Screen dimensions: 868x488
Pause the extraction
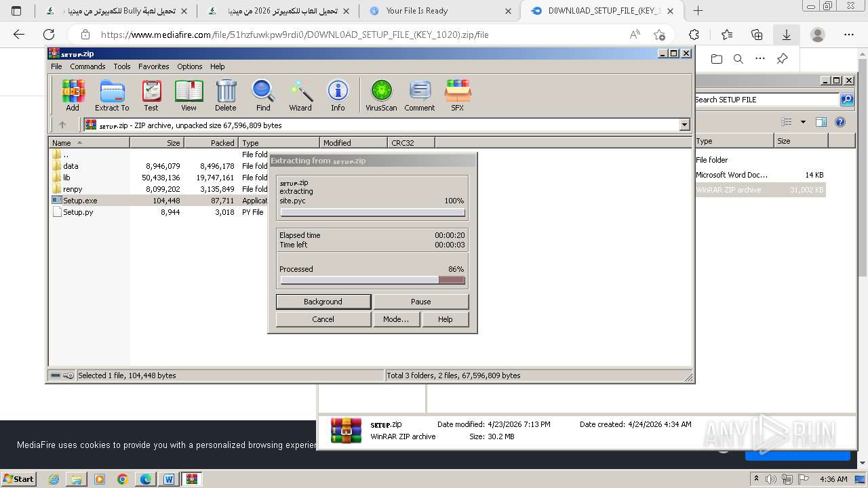pos(420,302)
